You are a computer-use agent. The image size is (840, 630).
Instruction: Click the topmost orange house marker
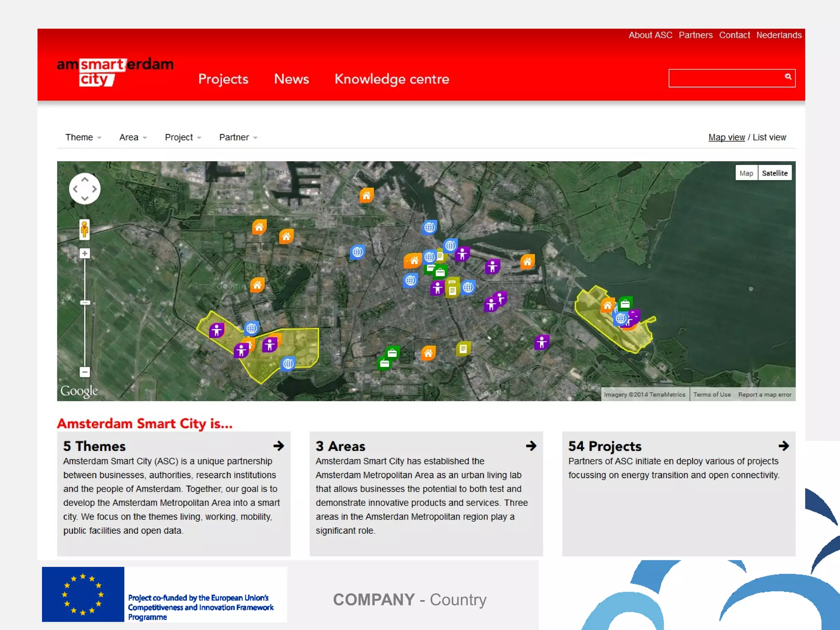point(366,196)
